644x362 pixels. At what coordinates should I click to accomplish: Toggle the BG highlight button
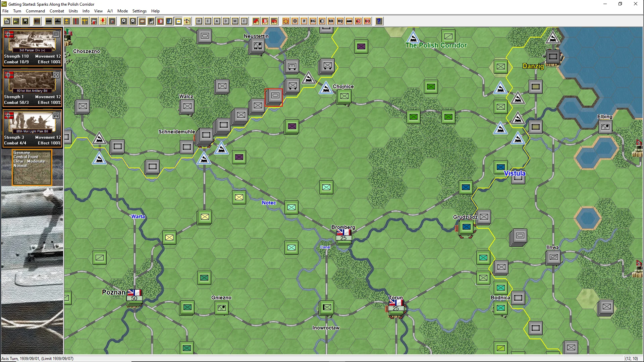(x=313, y=21)
